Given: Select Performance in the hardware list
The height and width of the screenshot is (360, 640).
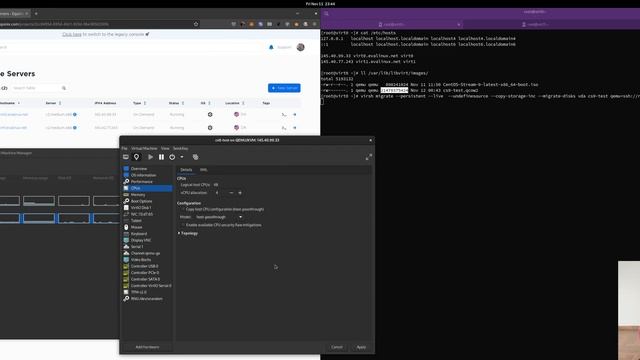Looking at the screenshot, I should (x=147, y=182).
